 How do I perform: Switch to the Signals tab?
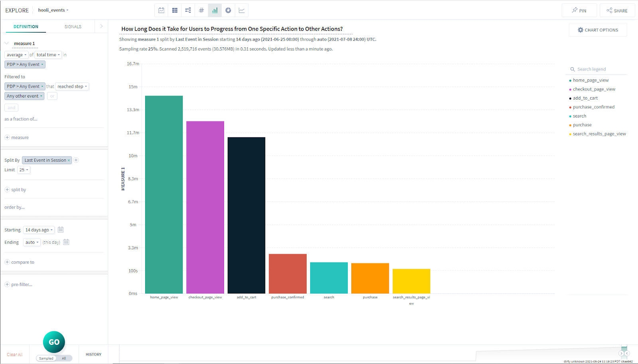click(73, 27)
